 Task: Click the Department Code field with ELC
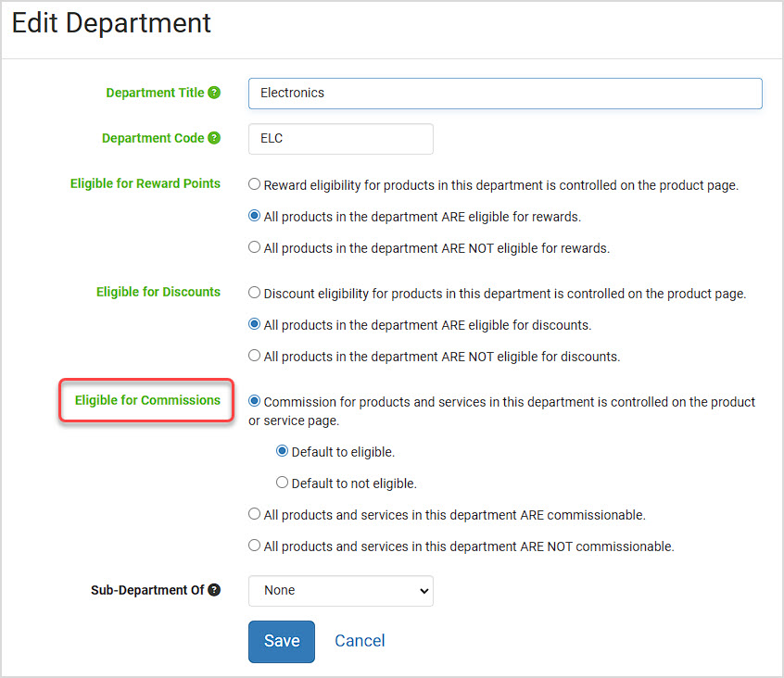(341, 139)
